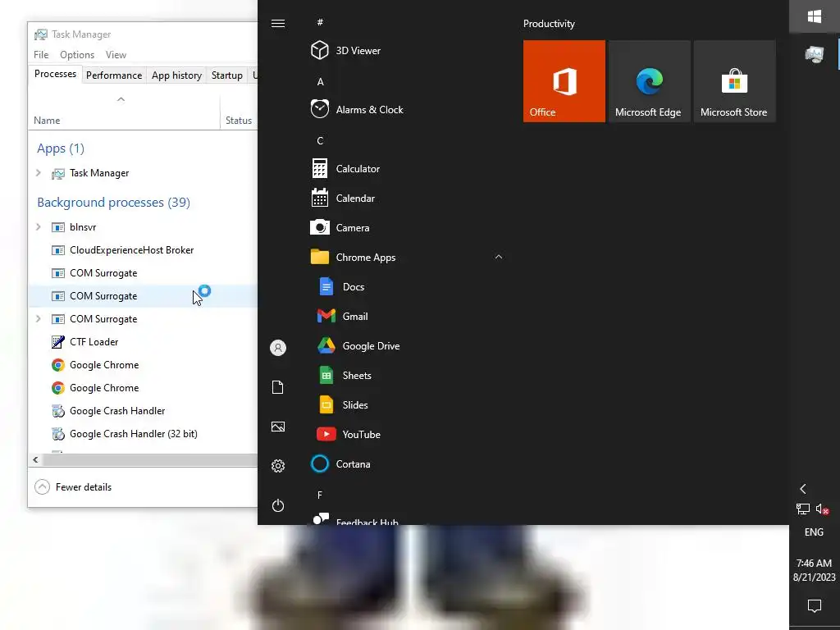Screen dimensions: 840x630
Task: Open Slides from Chrome Apps
Action: click(x=407, y=404)
